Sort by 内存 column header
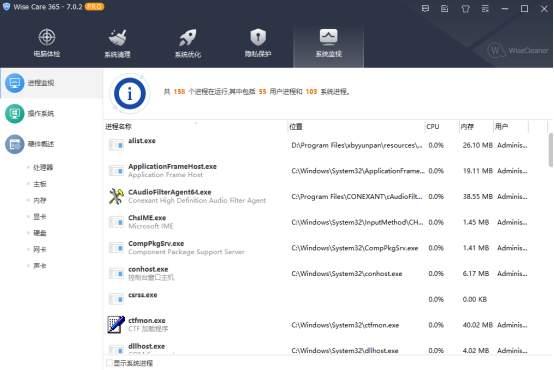The height and width of the screenshot is (370, 554). (x=476, y=127)
